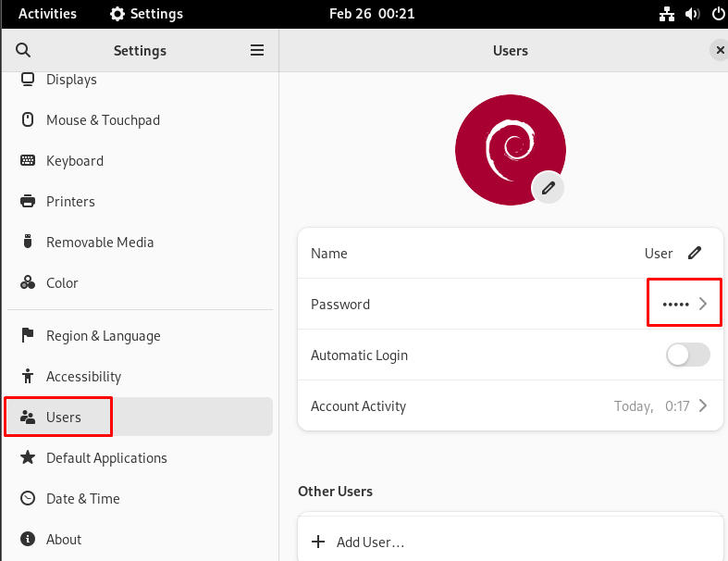Click the Region & Language flag icon
Viewport: 728px width, 561px height.
28,335
